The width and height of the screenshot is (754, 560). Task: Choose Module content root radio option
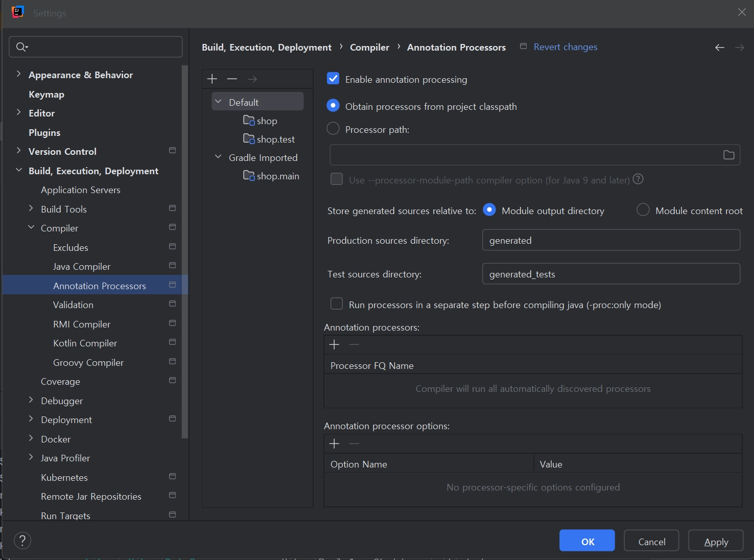[643, 210]
